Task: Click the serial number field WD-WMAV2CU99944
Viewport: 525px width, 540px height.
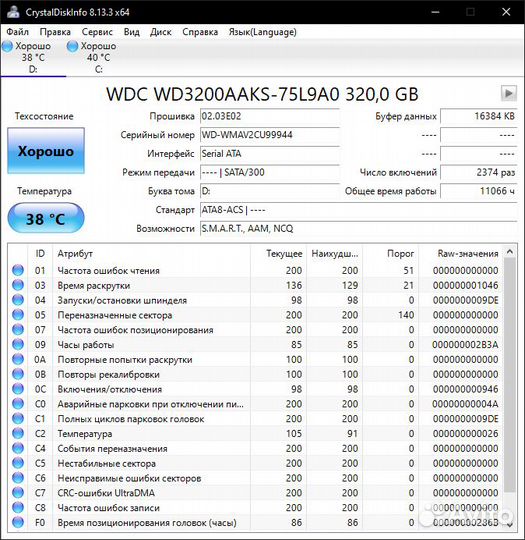Action: (270, 135)
